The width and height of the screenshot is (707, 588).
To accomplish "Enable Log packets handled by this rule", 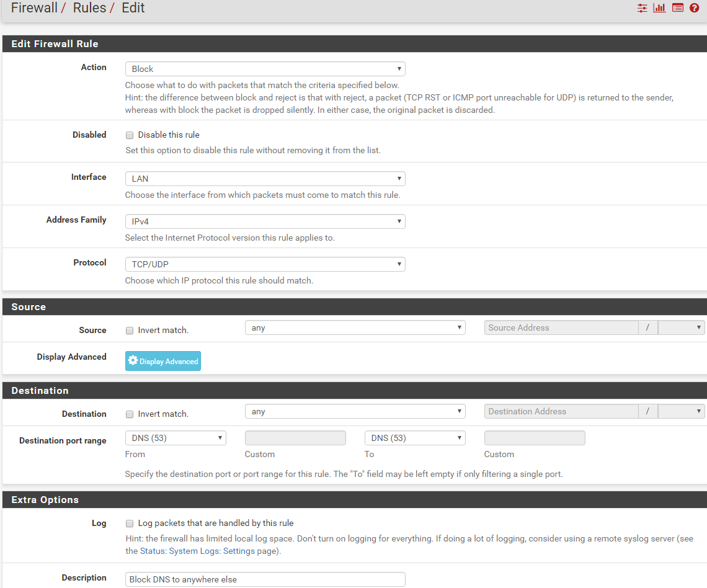I will tap(130, 523).
